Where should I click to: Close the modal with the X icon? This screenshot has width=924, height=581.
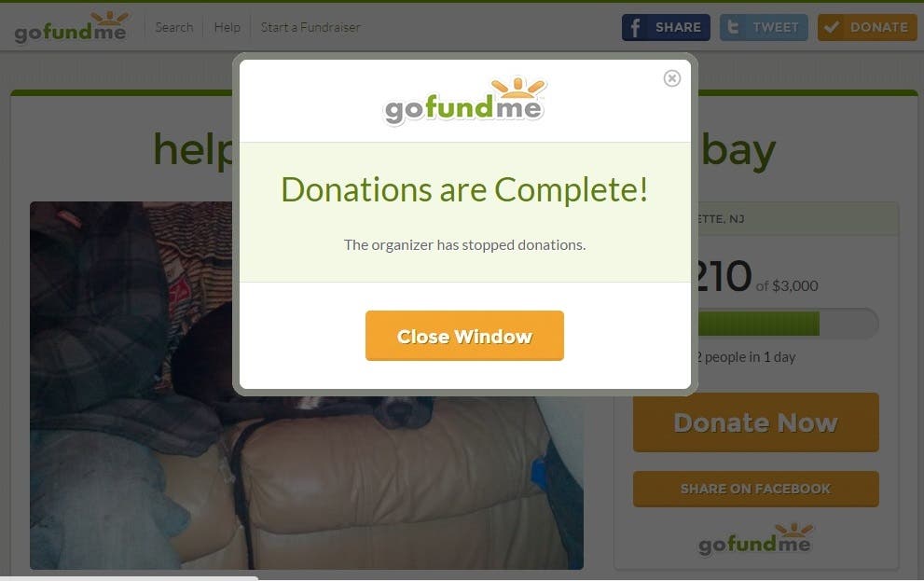click(x=671, y=78)
